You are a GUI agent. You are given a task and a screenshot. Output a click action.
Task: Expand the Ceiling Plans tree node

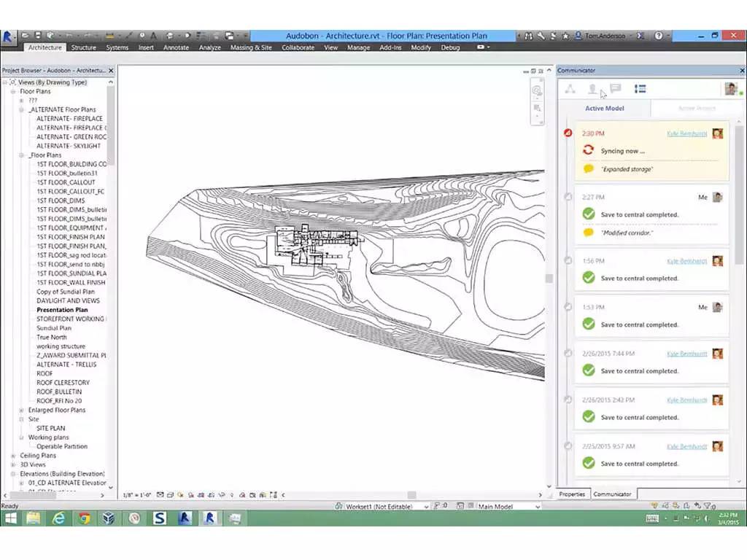(13, 456)
